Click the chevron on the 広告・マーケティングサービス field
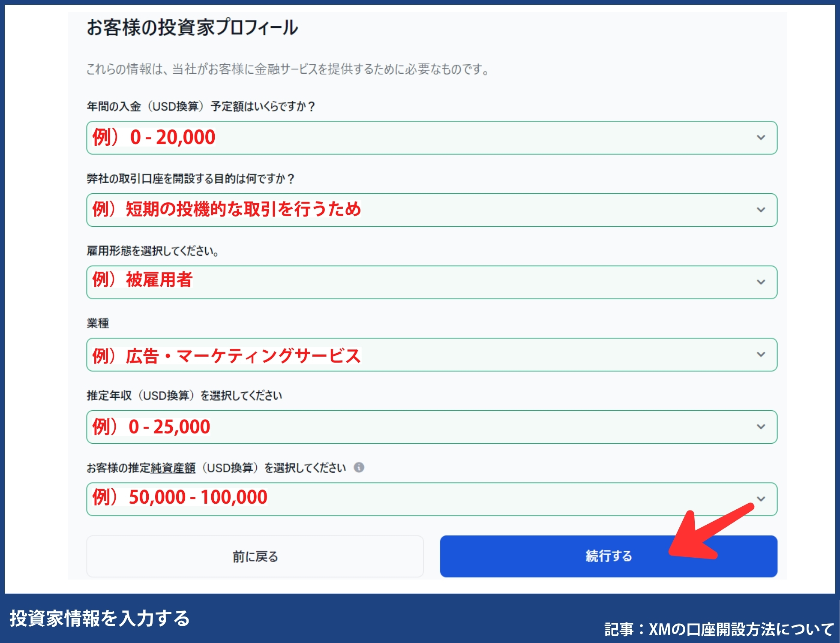The height and width of the screenshot is (643, 840). [761, 355]
